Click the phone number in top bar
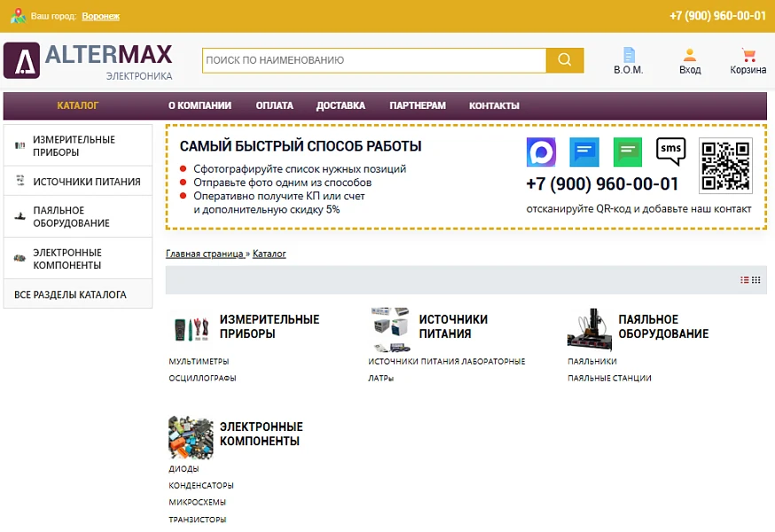Viewport: 775px width, 532px height. click(717, 16)
